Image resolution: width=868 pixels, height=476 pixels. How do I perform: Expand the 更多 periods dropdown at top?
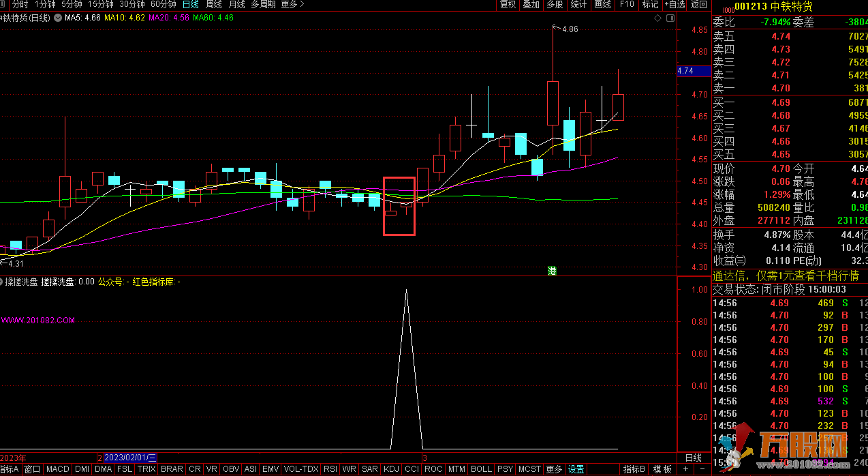(x=292, y=4)
